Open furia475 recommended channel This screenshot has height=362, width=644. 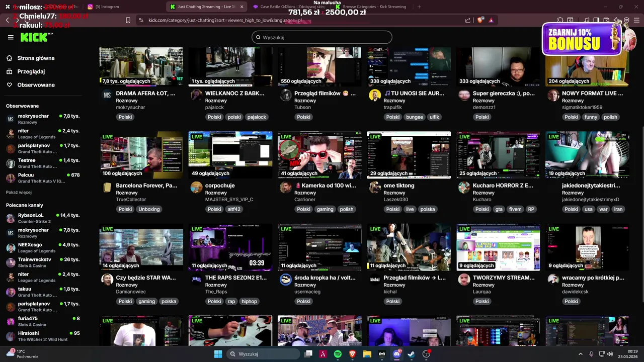pos(43,321)
